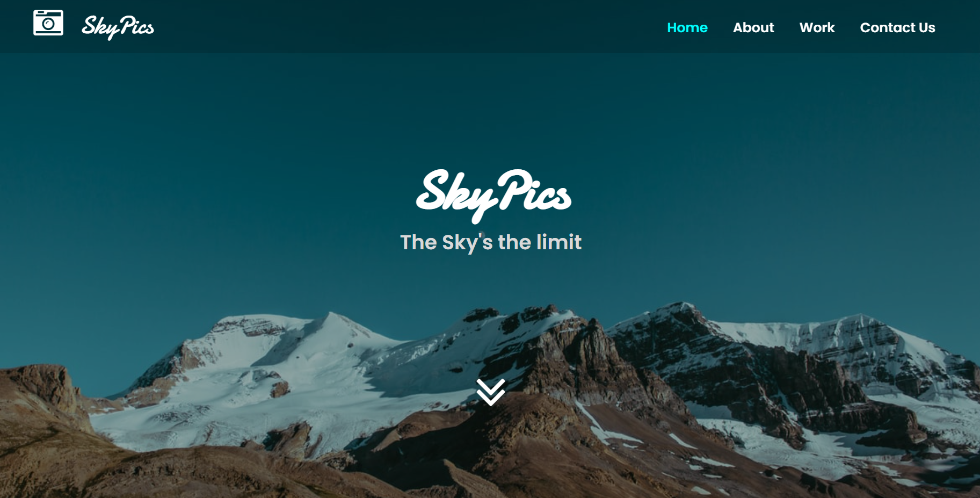Choose Work from the header navigation

point(817,27)
